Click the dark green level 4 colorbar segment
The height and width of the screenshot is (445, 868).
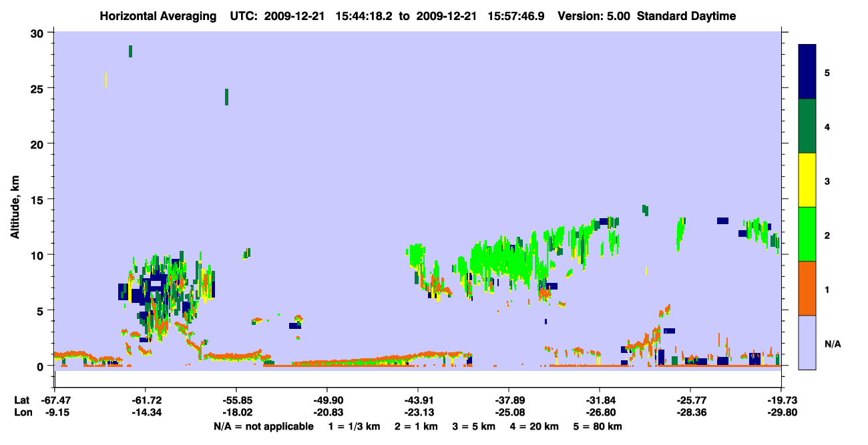(807, 126)
